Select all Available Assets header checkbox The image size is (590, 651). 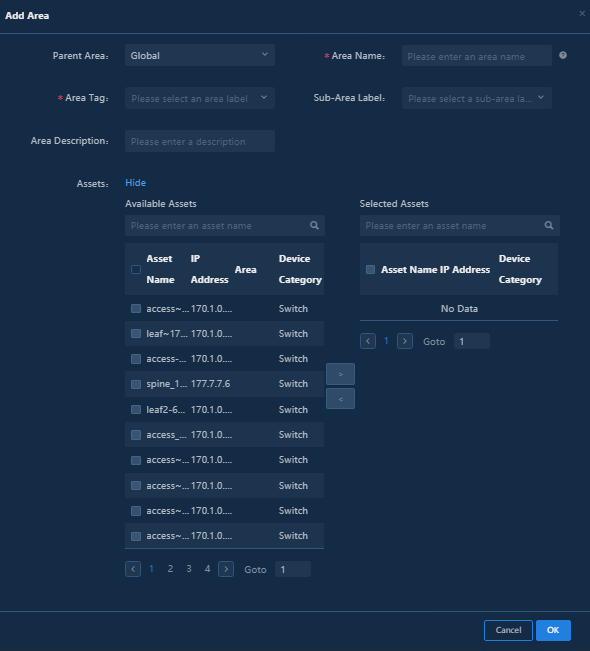pyautogui.click(x=136, y=269)
